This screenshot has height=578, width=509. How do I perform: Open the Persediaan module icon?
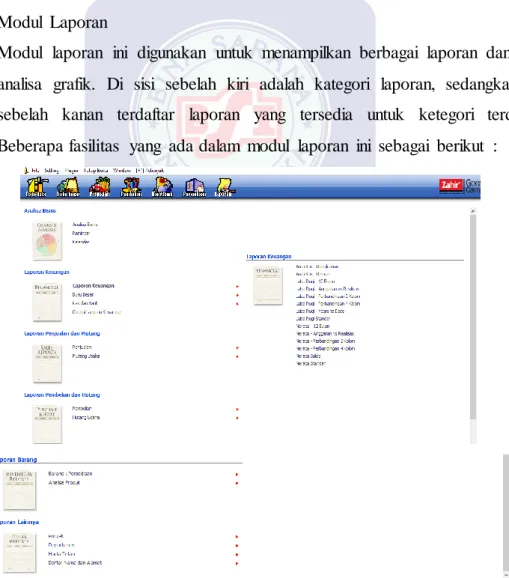(x=194, y=187)
